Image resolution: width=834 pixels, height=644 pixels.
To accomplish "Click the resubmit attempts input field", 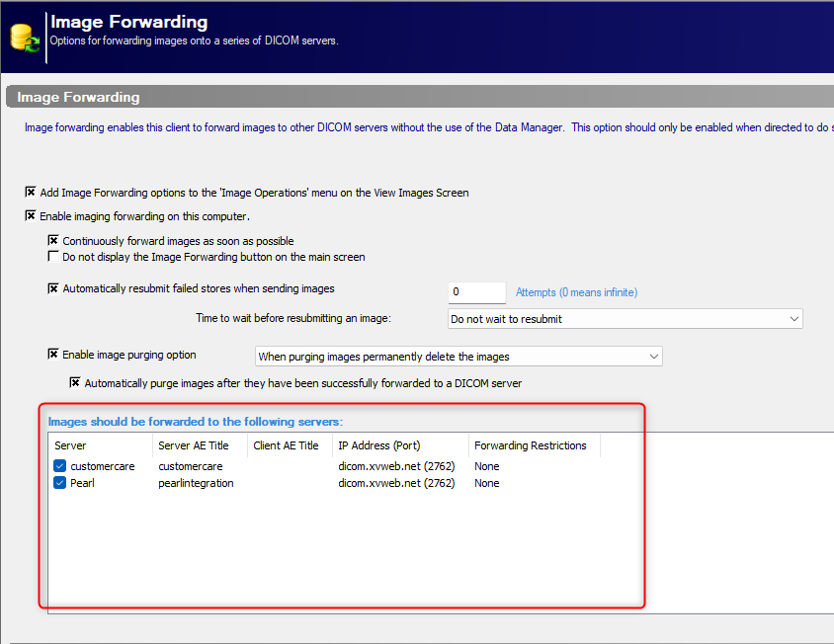I will pos(476,292).
